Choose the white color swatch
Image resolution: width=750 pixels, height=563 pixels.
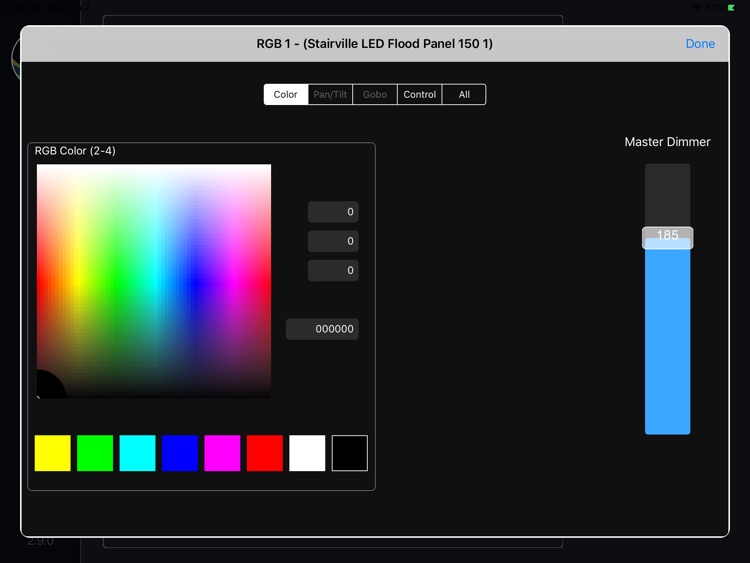pyautogui.click(x=307, y=453)
